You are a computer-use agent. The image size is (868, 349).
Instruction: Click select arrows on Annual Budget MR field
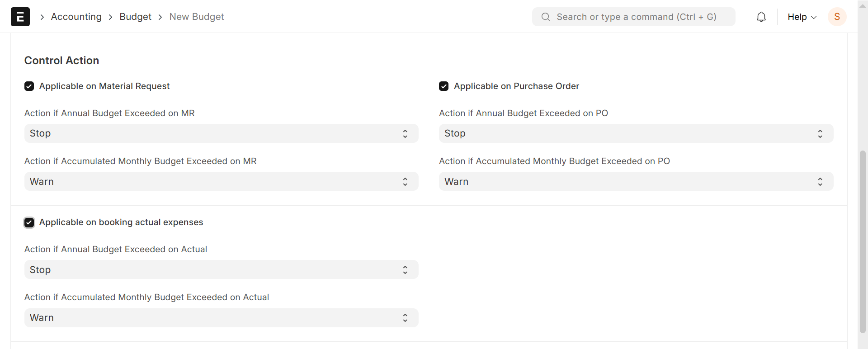tap(405, 134)
